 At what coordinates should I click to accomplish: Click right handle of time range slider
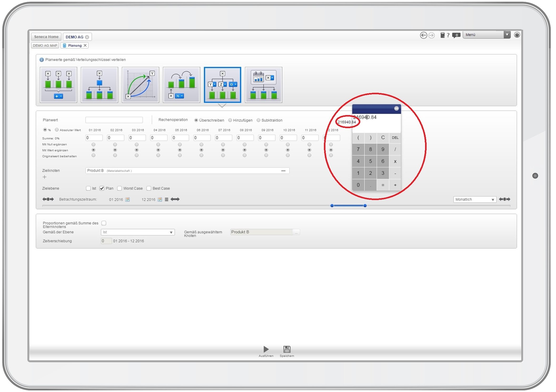[x=365, y=206]
